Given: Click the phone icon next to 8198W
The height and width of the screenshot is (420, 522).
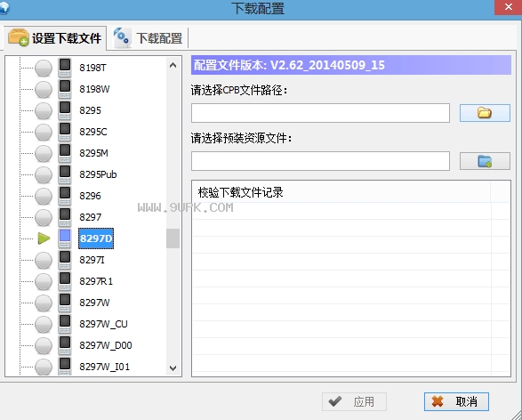Looking at the screenshot, I should [65, 89].
